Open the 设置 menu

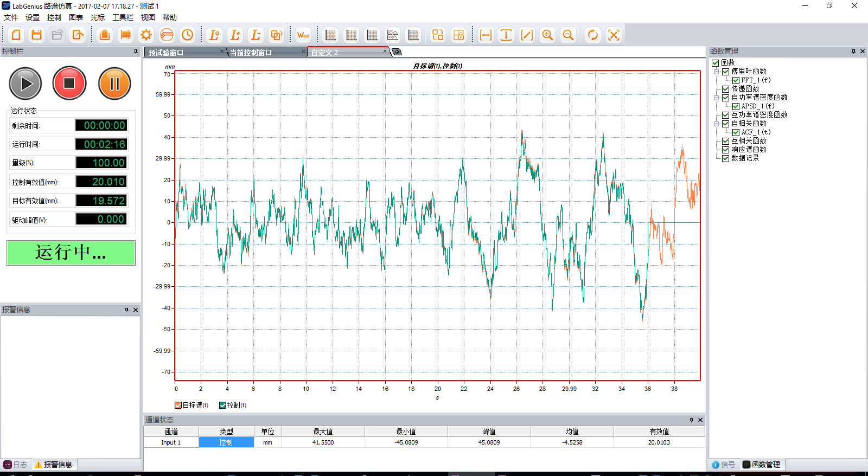click(33, 17)
